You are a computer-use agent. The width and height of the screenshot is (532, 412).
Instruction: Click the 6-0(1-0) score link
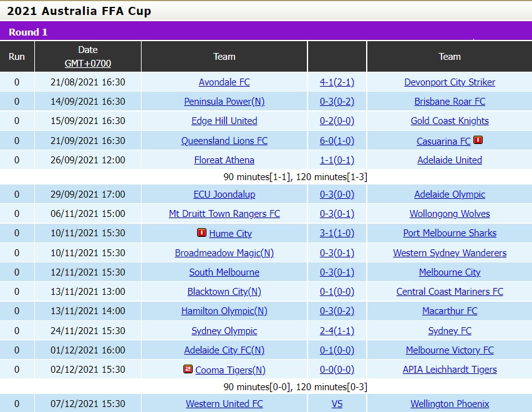tap(336, 141)
